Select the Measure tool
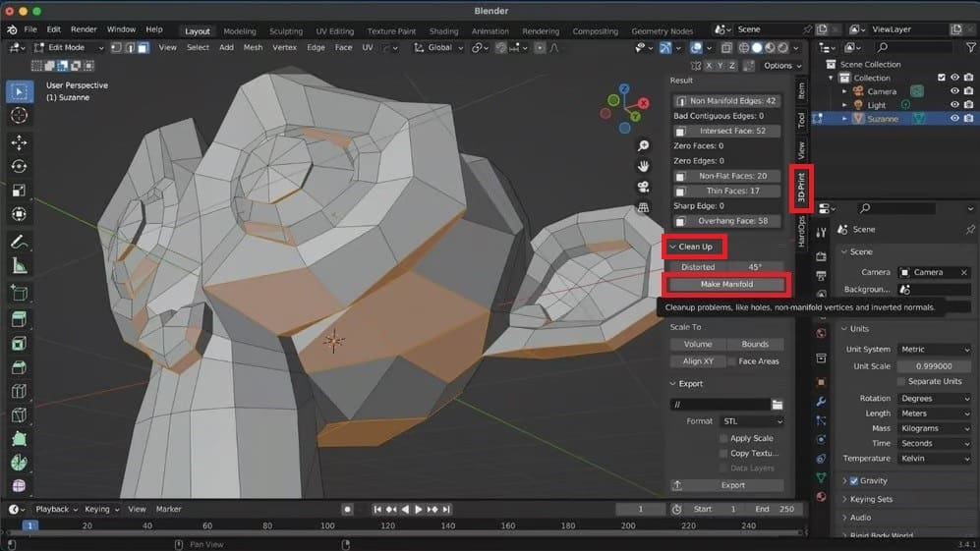Viewport: 980px width, 551px height. 19,266
